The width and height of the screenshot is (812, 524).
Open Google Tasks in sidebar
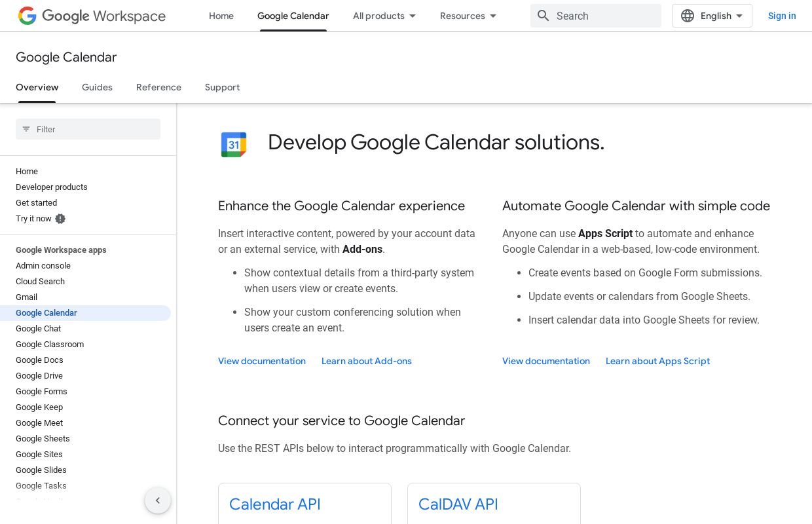pos(41,486)
